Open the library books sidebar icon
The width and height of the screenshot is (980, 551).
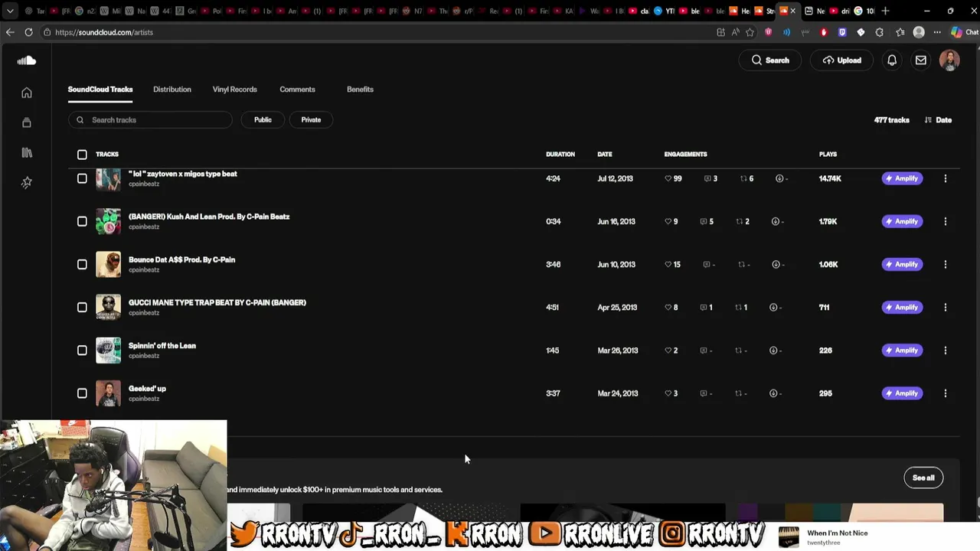tap(27, 152)
